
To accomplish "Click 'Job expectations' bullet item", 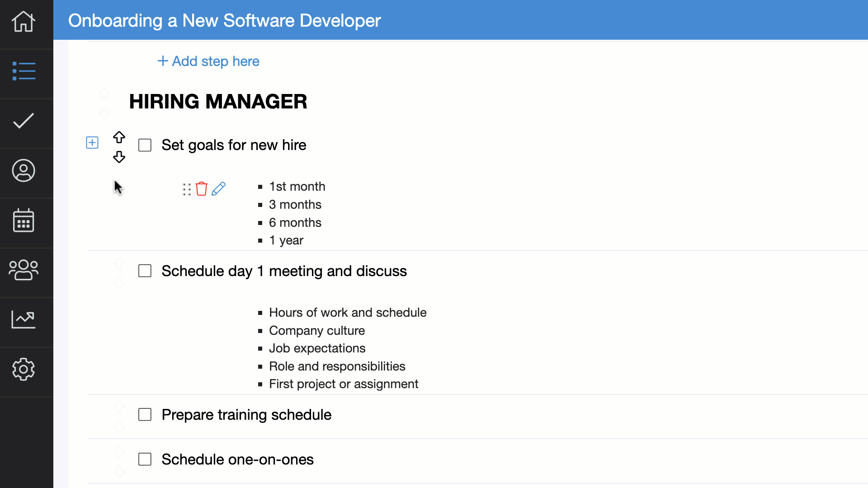I will click(x=317, y=348).
